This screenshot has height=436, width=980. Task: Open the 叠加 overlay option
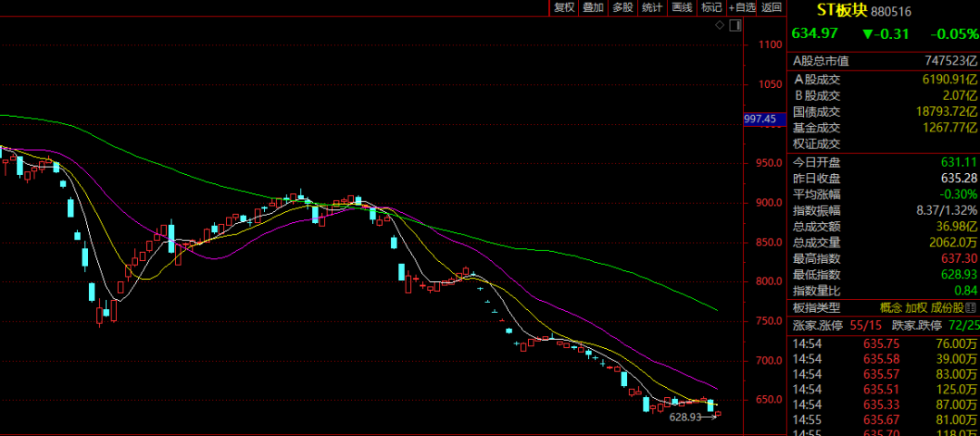593,7
